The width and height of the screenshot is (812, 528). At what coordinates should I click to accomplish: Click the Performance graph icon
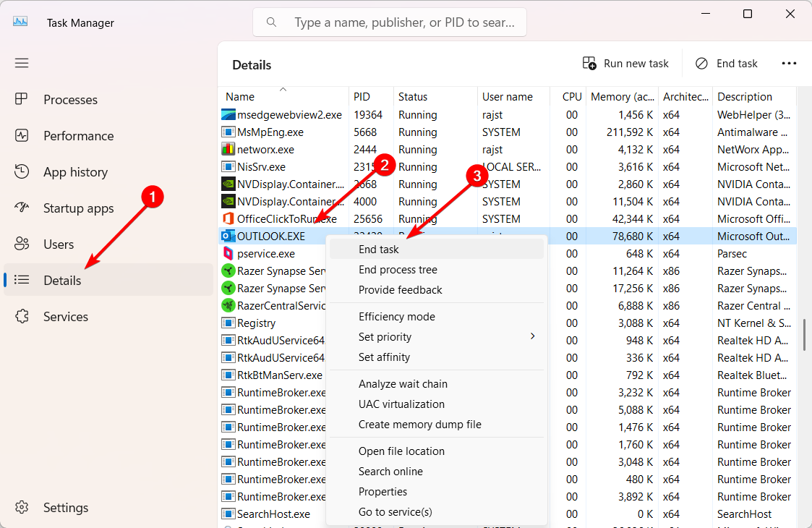point(21,135)
